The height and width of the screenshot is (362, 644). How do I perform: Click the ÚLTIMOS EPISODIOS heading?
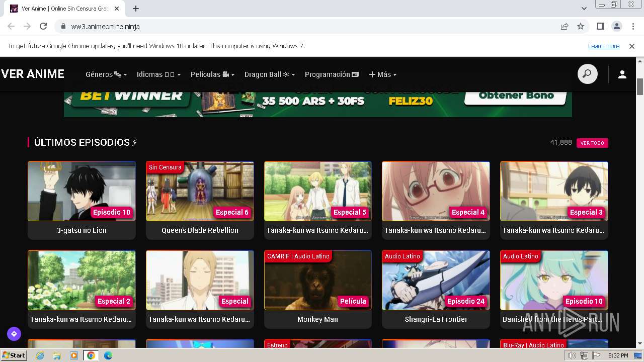[85, 142]
